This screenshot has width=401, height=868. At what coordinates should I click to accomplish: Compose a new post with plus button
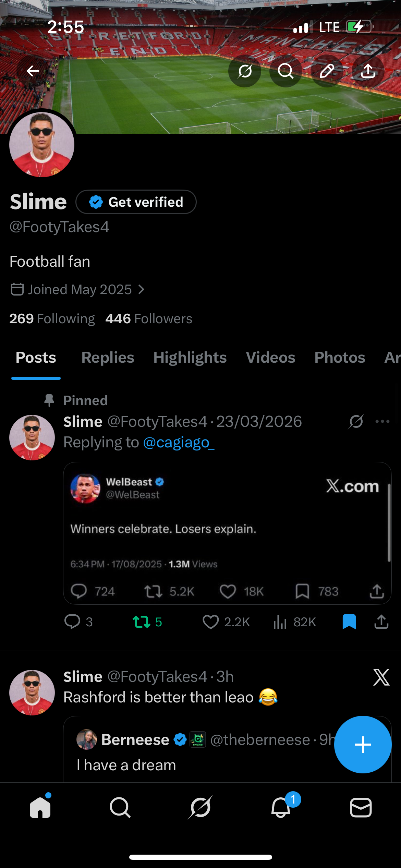363,745
